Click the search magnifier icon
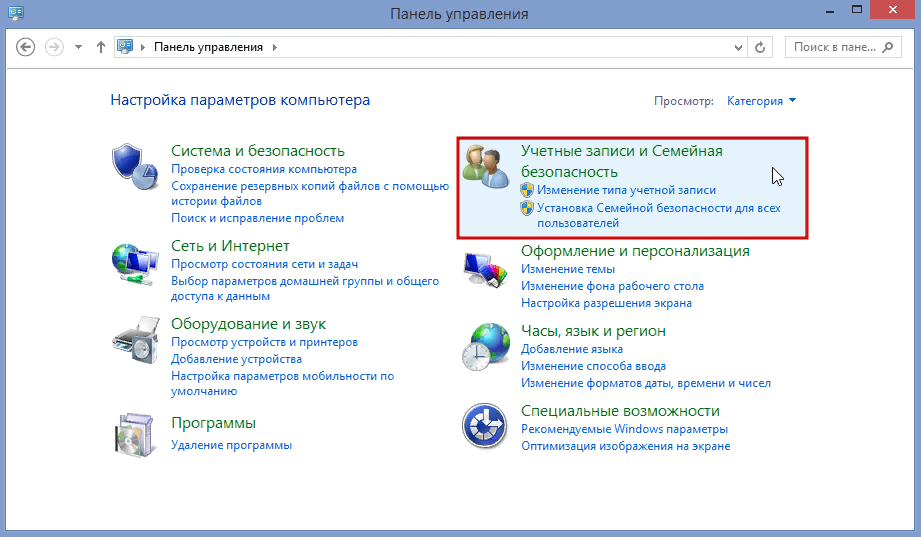 [x=888, y=47]
